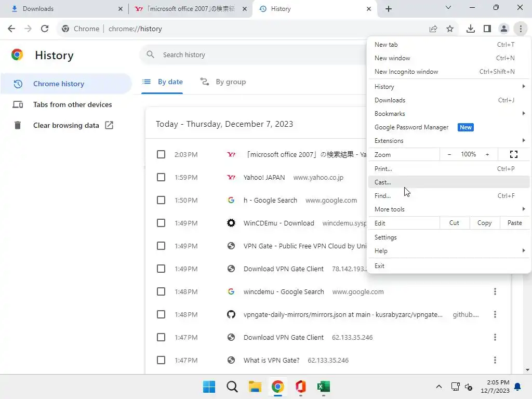
Task: Open WinCDEmu - Download history link
Action: (279, 223)
